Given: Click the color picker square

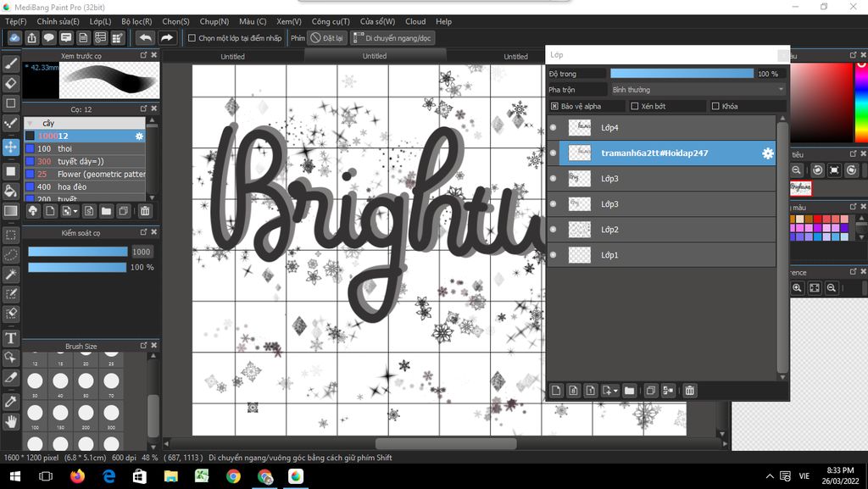Looking at the screenshot, I should click(821, 103).
